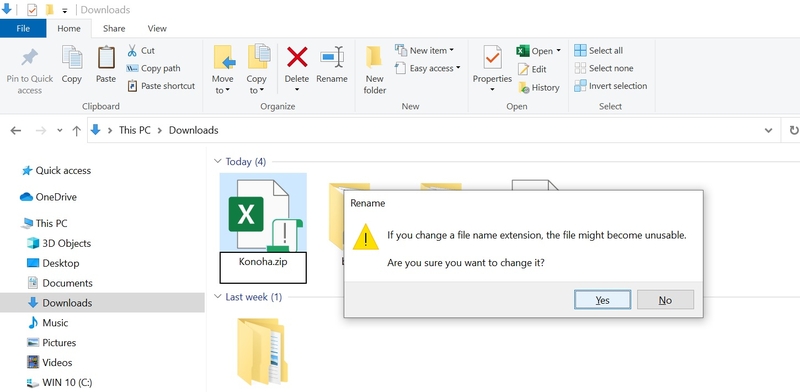This screenshot has height=392, width=800.
Task: Click the Quick Access Toolbar Properties icon
Action: (32, 10)
